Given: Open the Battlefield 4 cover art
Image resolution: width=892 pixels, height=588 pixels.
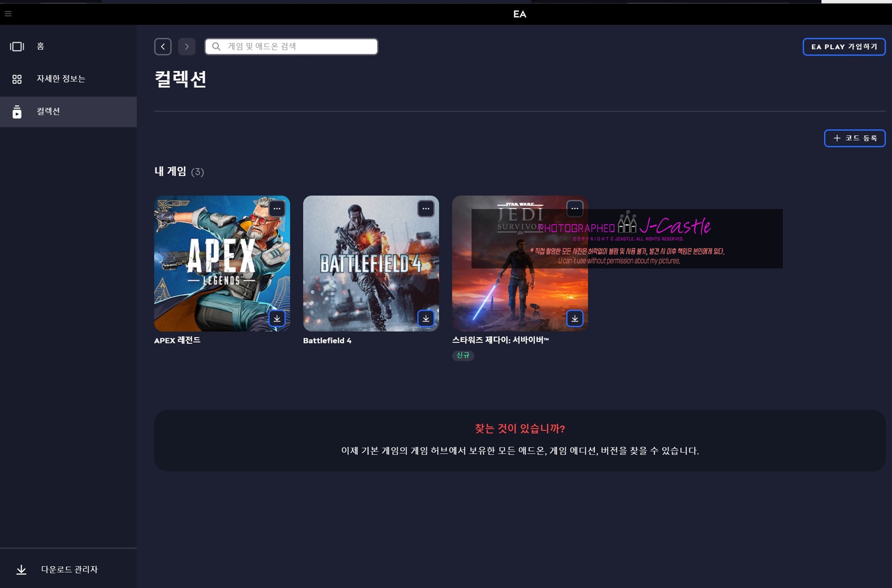Looking at the screenshot, I should [371, 263].
